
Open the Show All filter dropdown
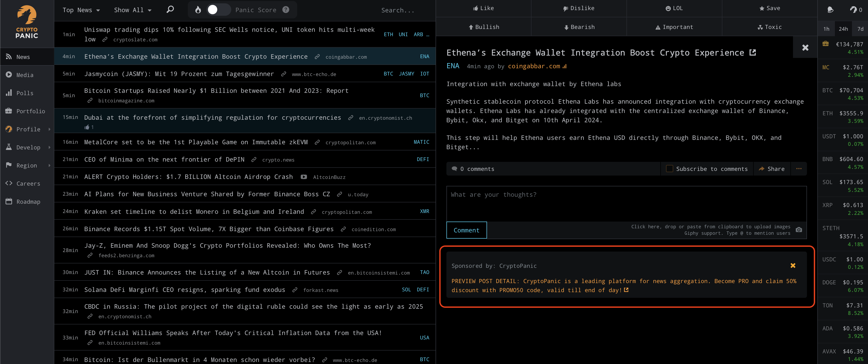point(132,10)
